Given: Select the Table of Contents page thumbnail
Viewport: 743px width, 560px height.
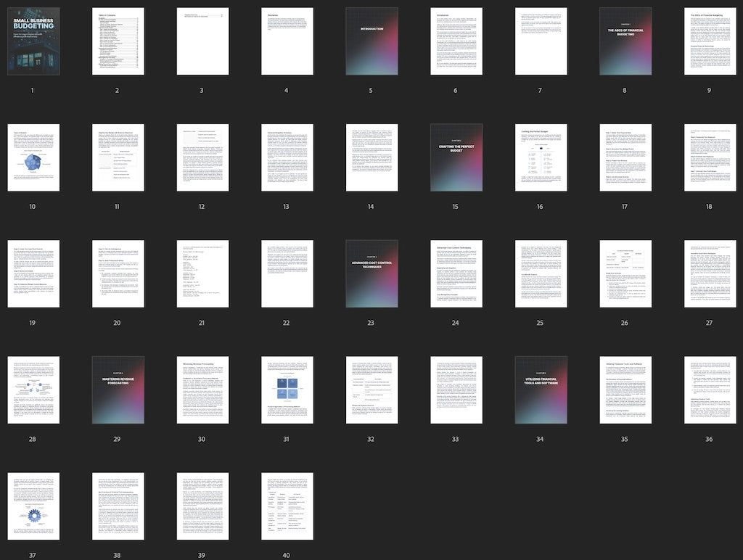Looking at the screenshot, I should point(118,41).
